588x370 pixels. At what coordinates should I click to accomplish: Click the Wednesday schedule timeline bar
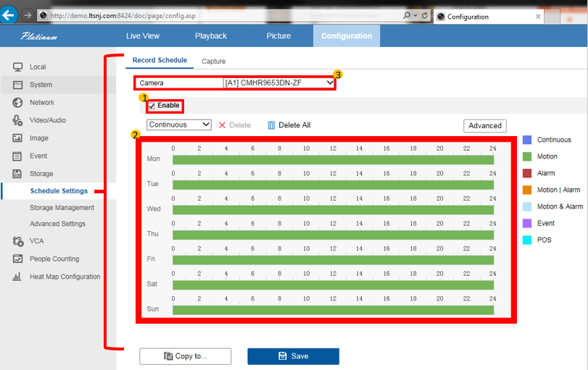[x=333, y=209]
